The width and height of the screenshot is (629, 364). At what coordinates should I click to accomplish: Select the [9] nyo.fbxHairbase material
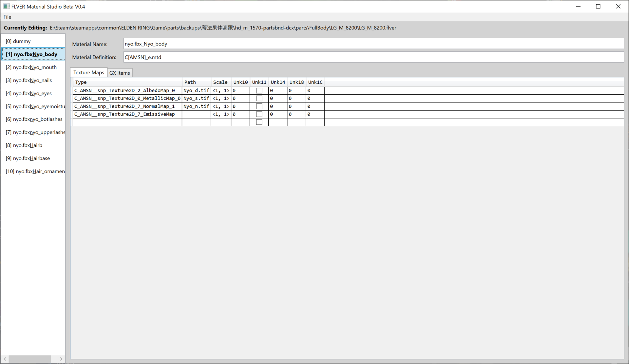(x=33, y=158)
